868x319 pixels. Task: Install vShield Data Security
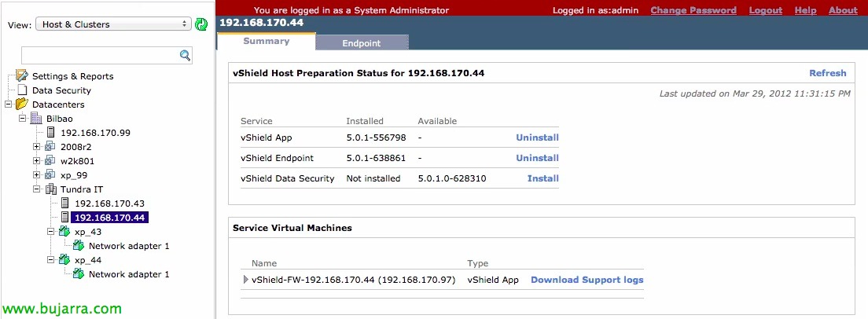tap(543, 178)
